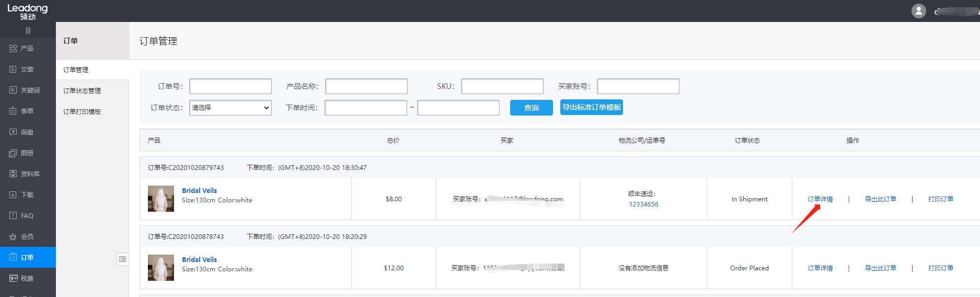
Task: Click the 导出标准订单模板 button
Action: (x=591, y=107)
